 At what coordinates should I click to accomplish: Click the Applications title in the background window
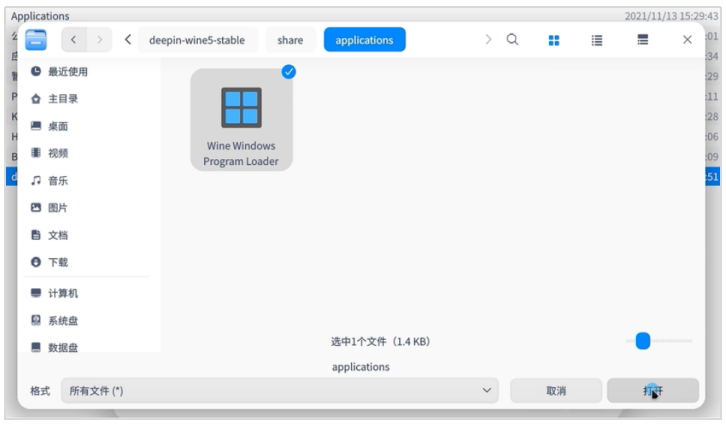40,16
